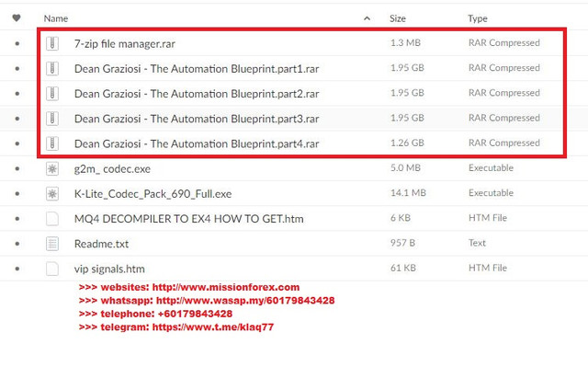Viewport: 588px width, 378px height.
Task: Click the 5.0 MB size value
Action: (405, 167)
